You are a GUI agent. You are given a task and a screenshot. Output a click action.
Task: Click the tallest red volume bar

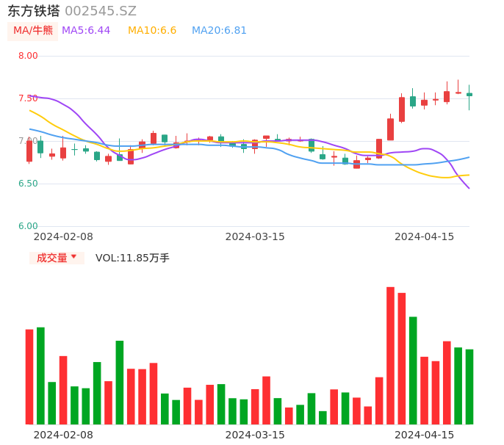coord(390,355)
